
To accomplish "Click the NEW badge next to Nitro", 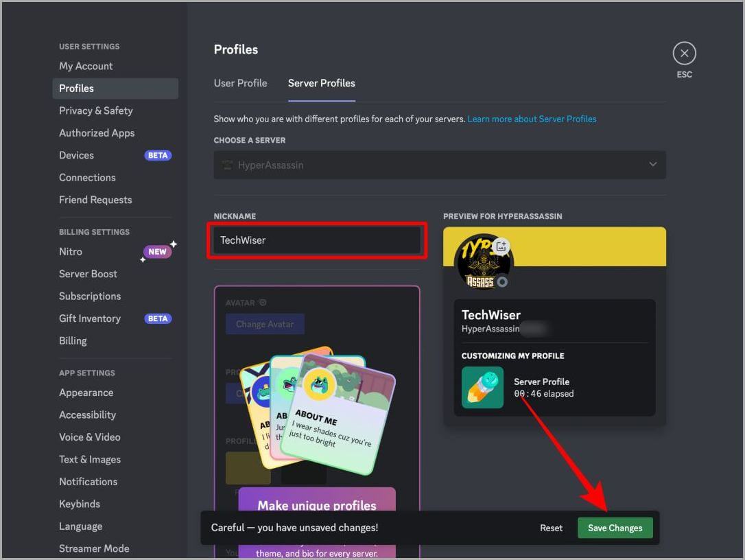I will [x=157, y=251].
